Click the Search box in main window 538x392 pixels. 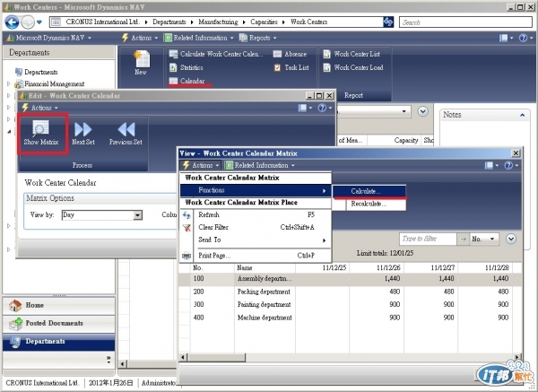465,22
